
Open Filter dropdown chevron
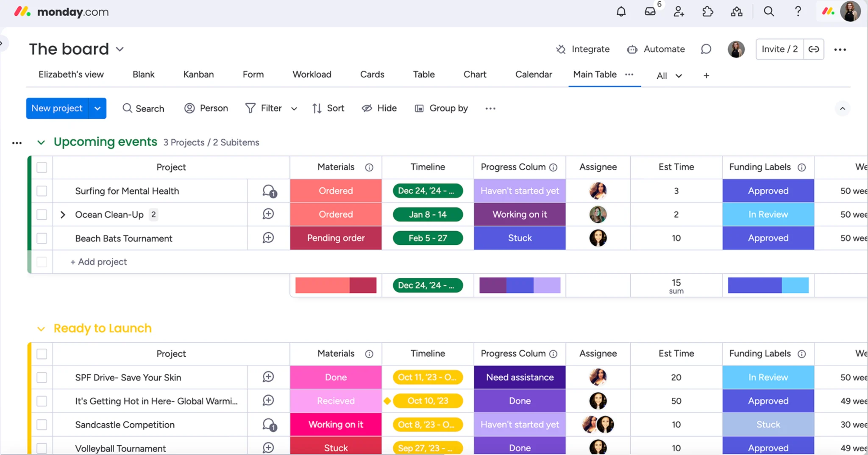click(x=294, y=109)
